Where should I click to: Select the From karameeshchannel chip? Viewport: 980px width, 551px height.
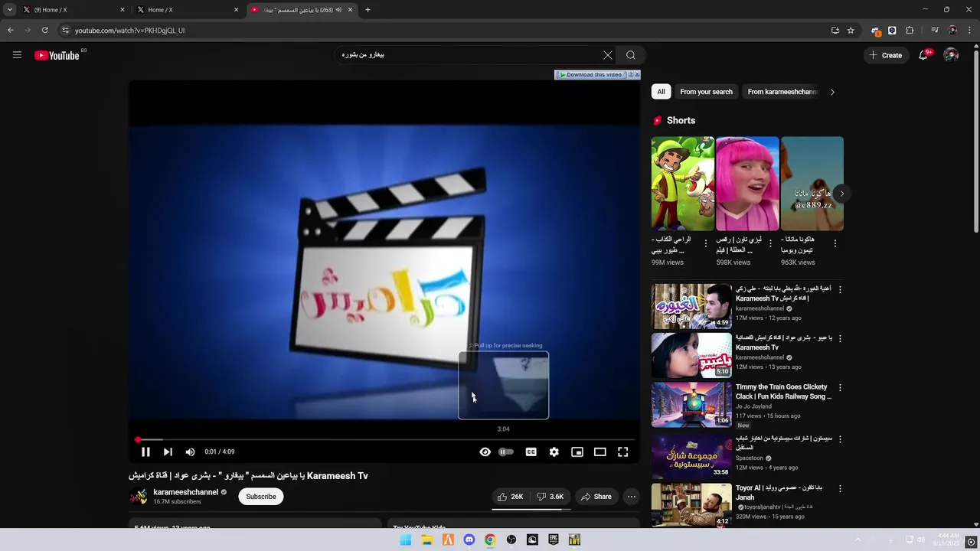(782, 92)
